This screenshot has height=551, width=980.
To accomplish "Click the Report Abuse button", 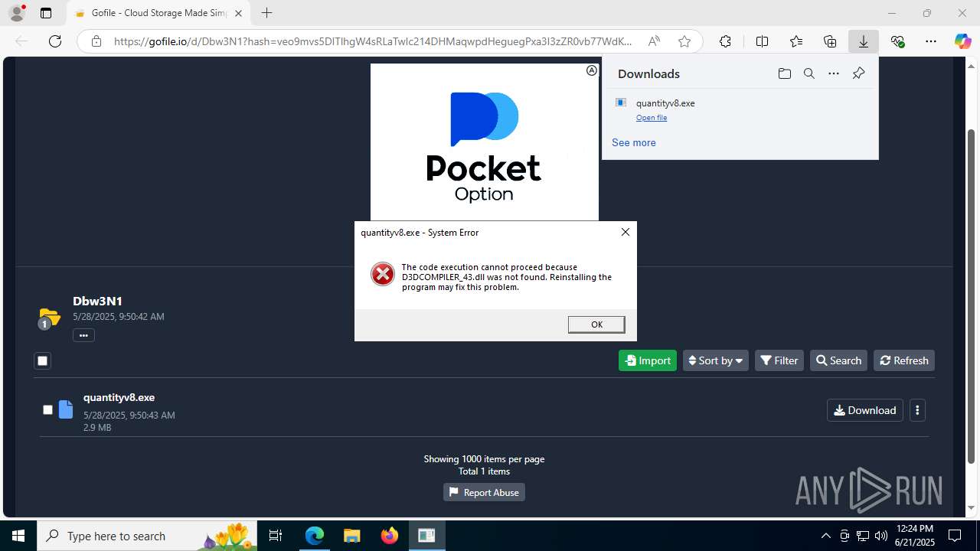I will tap(484, 492).
